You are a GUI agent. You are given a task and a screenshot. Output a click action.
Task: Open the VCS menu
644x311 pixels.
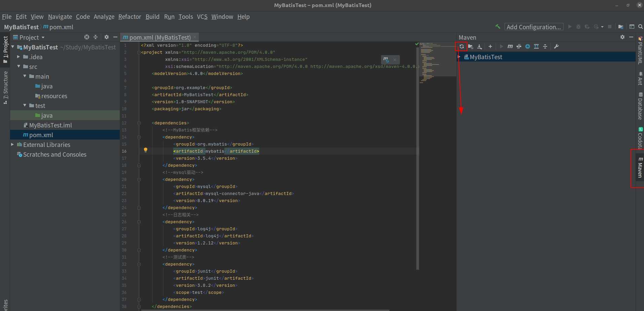202,16
